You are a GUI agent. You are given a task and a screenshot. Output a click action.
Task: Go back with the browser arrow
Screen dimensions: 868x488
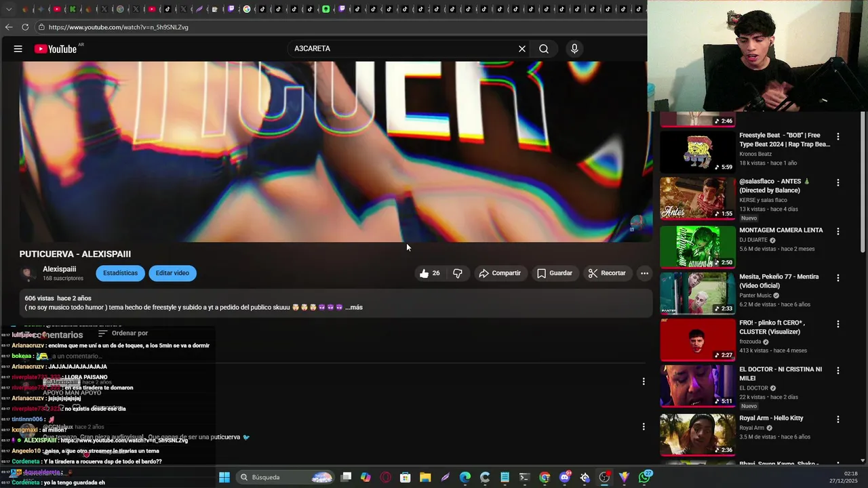point(9,27)
